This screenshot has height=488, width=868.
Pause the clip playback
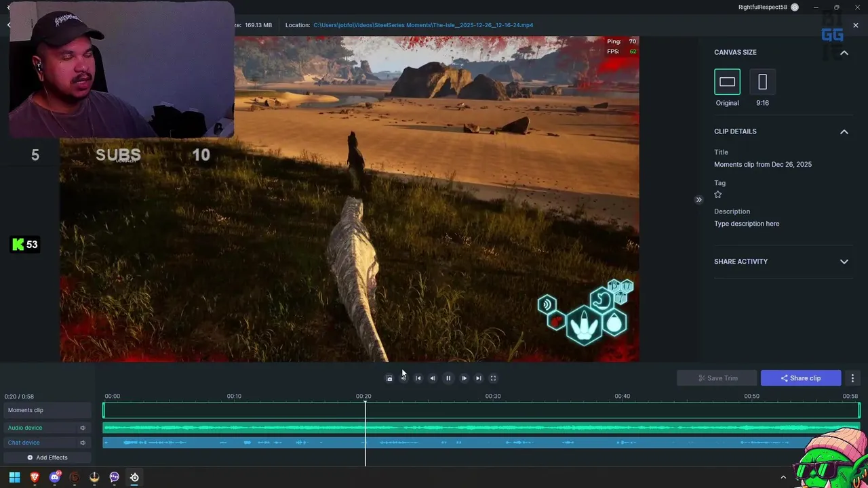coord(448,378)
